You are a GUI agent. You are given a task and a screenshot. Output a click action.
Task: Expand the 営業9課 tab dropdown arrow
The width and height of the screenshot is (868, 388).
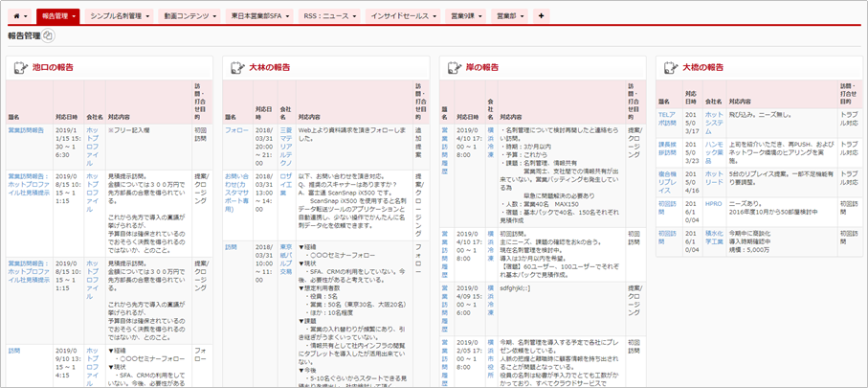[480, 16]
